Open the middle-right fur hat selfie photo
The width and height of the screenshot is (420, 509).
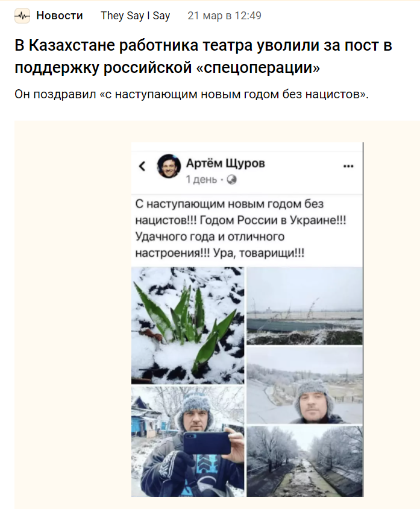304,385
